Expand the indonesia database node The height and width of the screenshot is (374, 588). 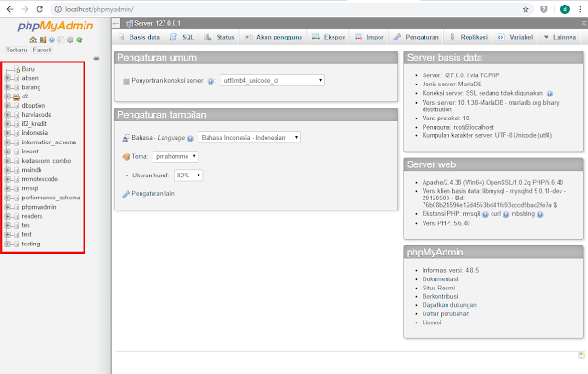pos(7,133)
